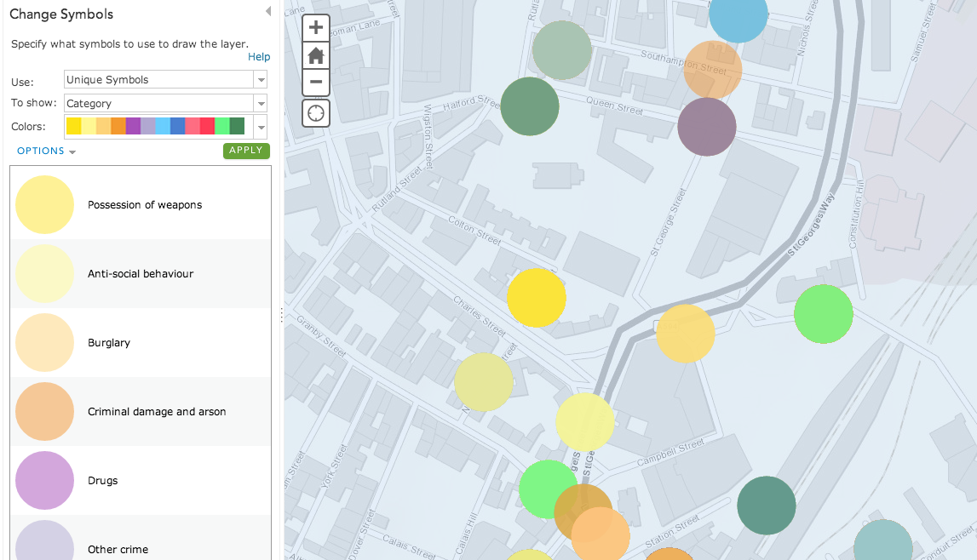Click the bright yellow point near Colton Street
Screen dimensions: 977x560
pyautogui.click(x=537, y=297)
